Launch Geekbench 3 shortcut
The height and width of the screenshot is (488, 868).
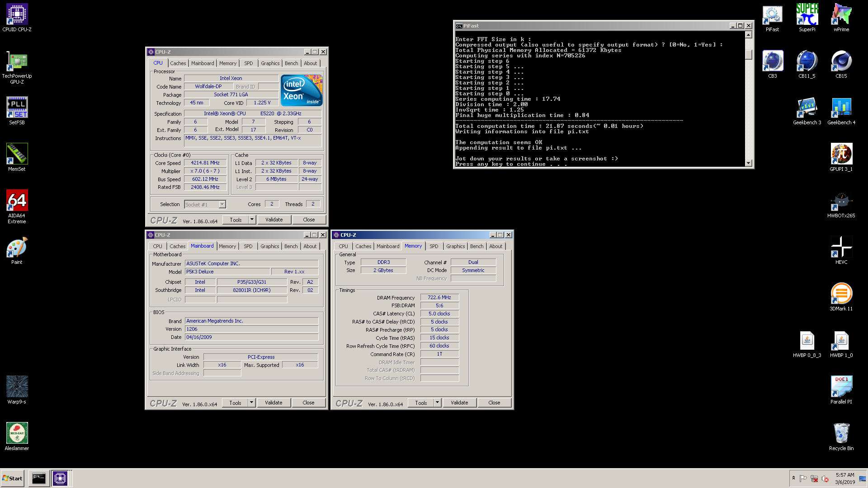pos(807,111)
